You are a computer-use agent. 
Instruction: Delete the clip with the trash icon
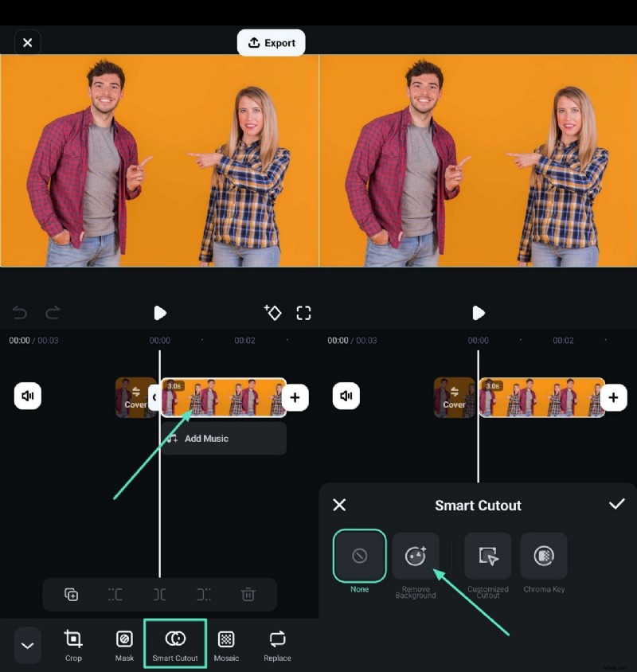[x=248, y=594]
